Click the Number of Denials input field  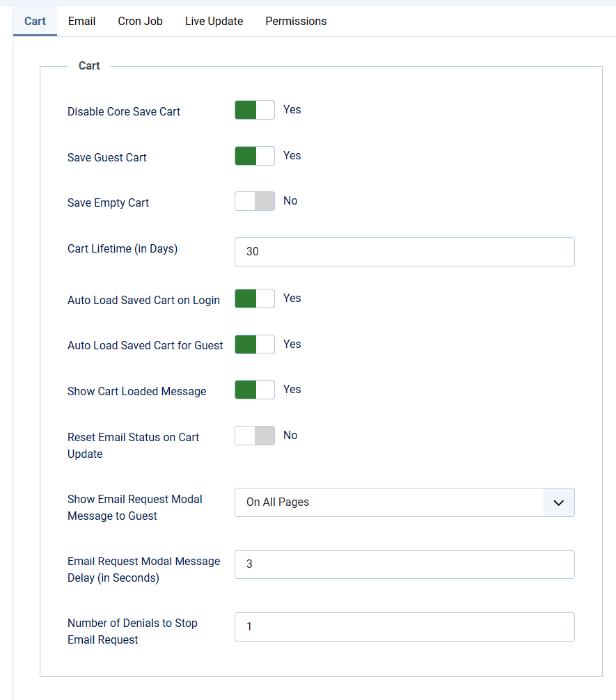coord(404,627)
